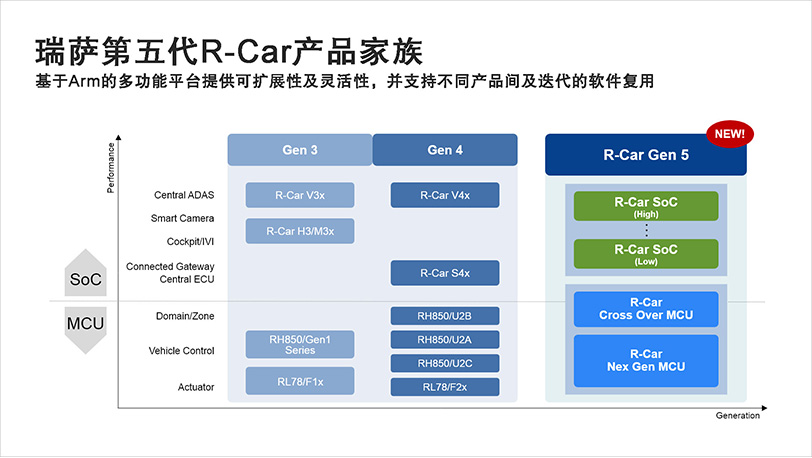Viewport: 812px width, 458px height.
Task: Select the RH850/U2B box
Action: click(445, 316)
